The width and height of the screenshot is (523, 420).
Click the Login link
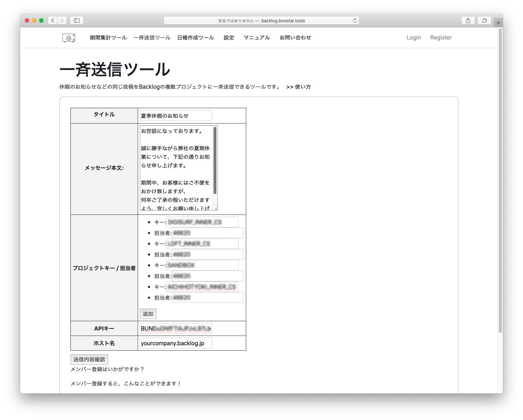coord(413,38)
